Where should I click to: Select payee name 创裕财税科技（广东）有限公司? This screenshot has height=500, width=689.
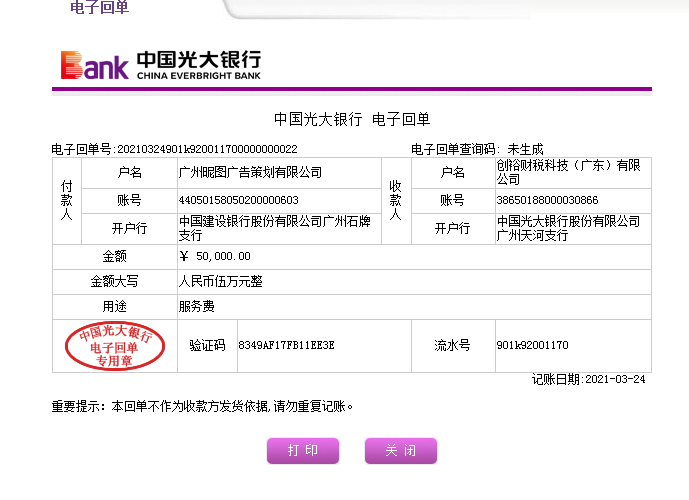point(568,172)
